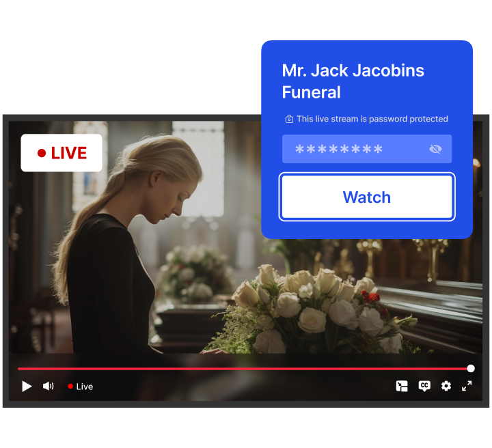
Task: Click the "Mr. Jack Jacobins Funeral" title
Action: coord(353,81)
